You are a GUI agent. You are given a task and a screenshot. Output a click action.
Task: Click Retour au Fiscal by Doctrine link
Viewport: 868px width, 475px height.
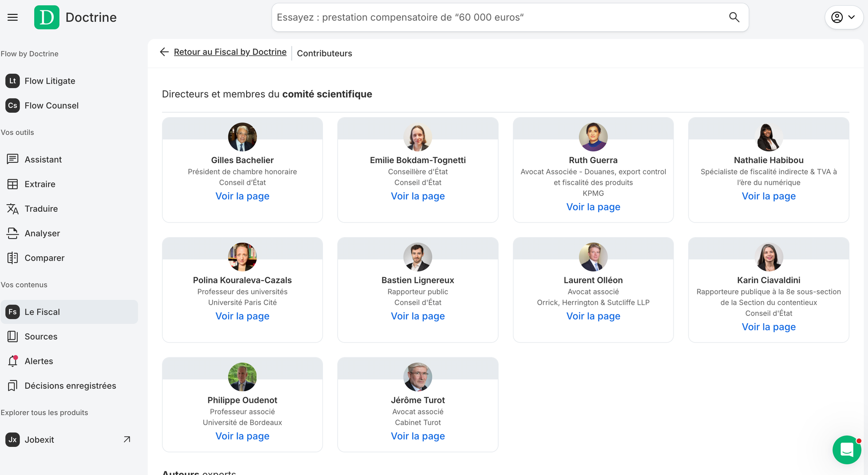(x=230, y=52)
